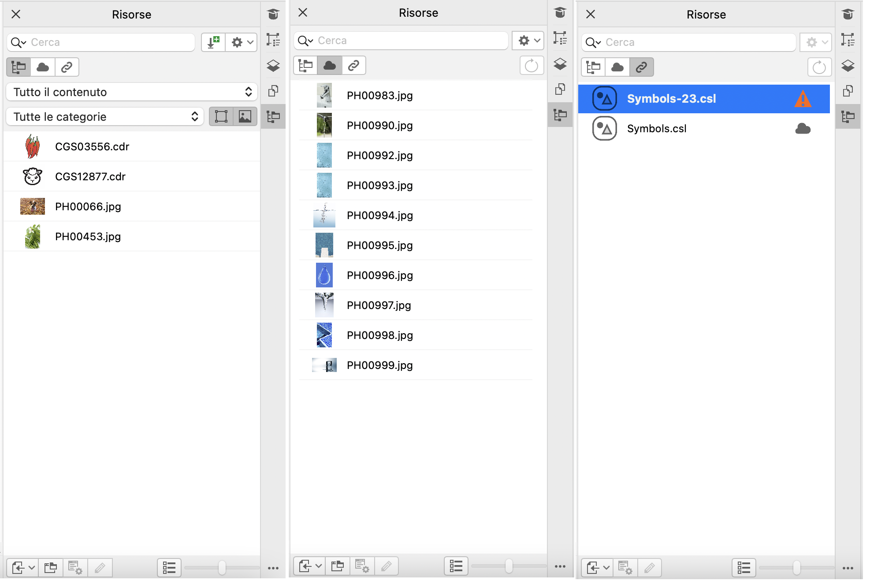Open the Tutto il contenuto dropdown
This screenshot has height=588, width=870.
pyautogui.click(x=131, y=92)
